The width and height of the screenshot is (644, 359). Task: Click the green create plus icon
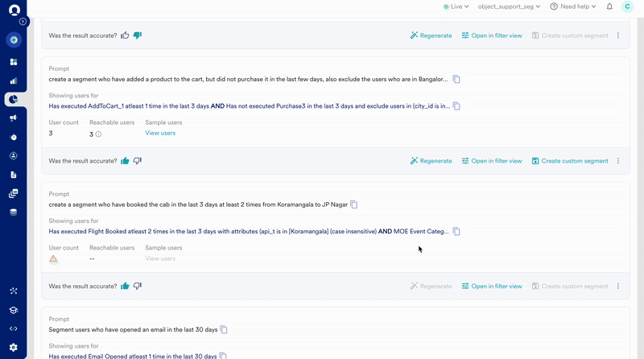click(x=14, y=39)
